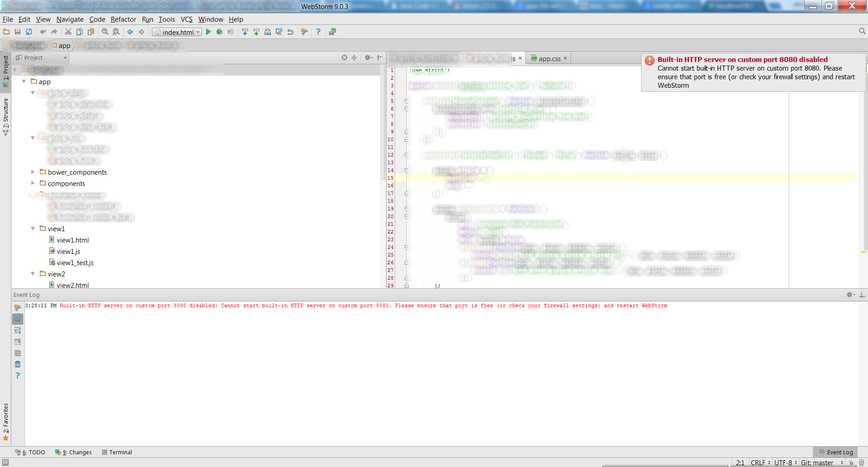Open the Structure side tool window
This screenshot has width=868, height=467.
pyautogui.click(x=5, y=117)
